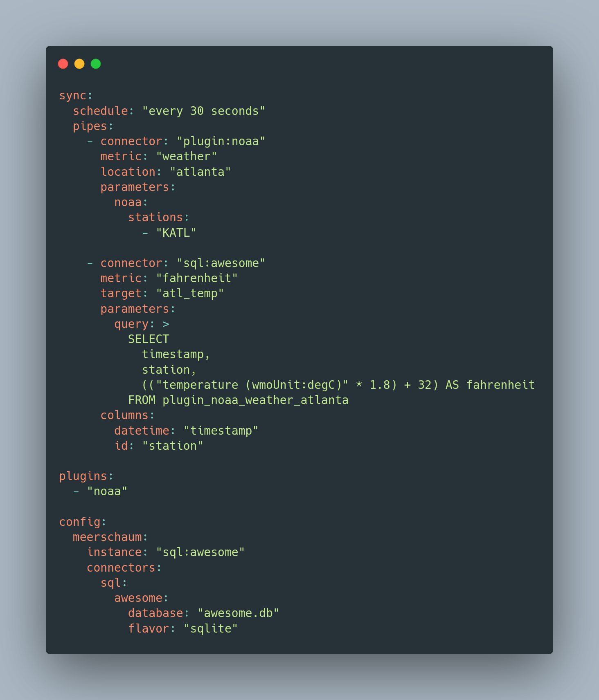Image resolution: width=599 pixels, height=700 pixels.
Task: Click the green maximize dot
Action: point(96,64)
